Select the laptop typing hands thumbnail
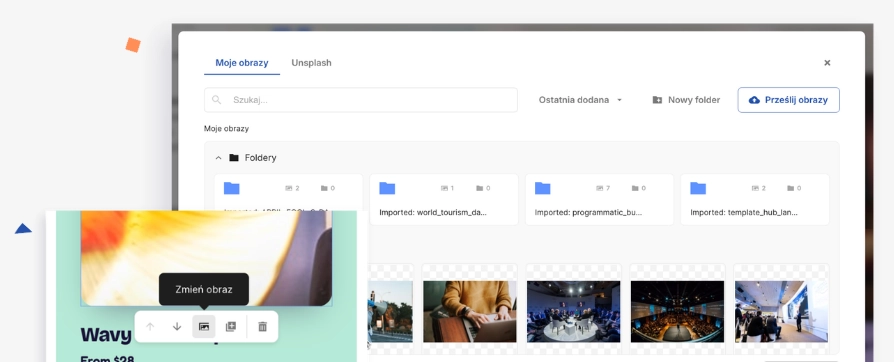 pos(470,311)
